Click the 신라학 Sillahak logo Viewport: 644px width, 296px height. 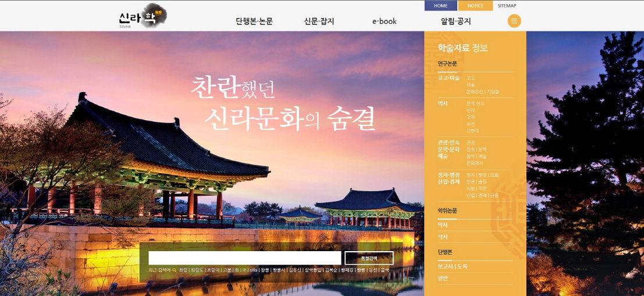[143, 16]
